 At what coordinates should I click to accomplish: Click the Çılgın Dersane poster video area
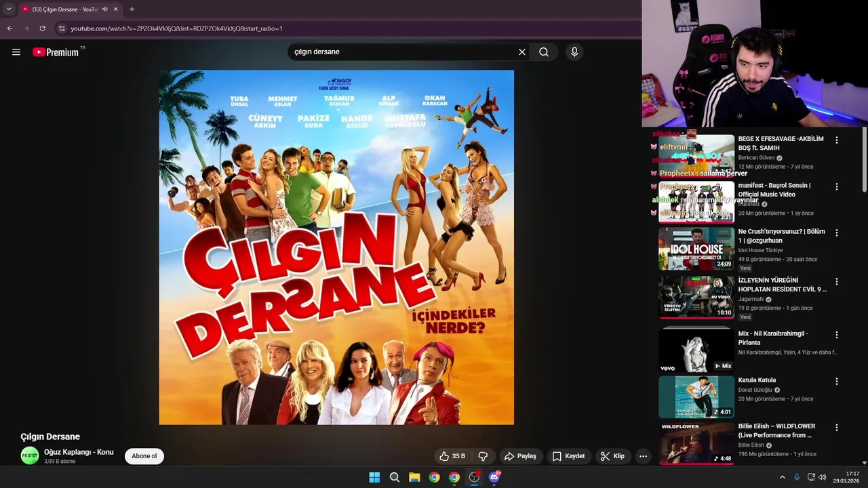[336, 247]
